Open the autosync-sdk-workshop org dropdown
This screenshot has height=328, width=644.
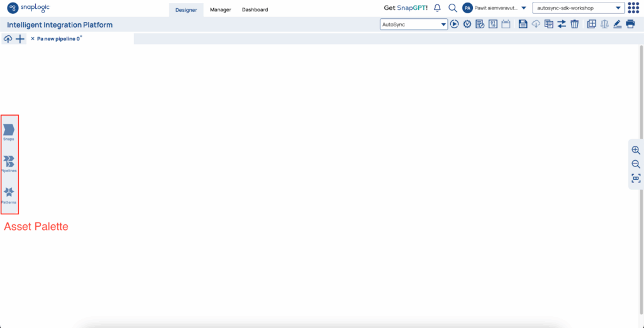tap(578, 8)
